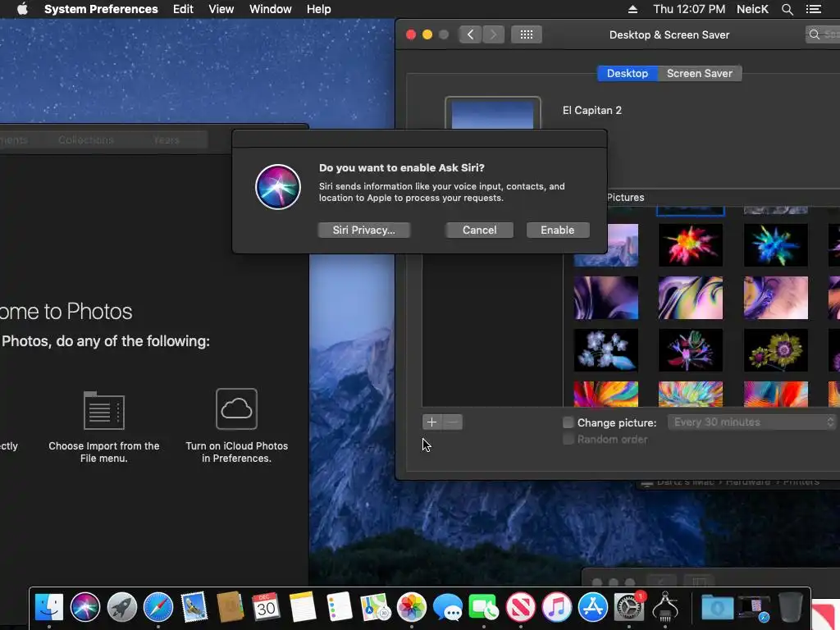Open the NeicK user menu
Viewport: 840px width, 630px height.
tap(752, 9)
